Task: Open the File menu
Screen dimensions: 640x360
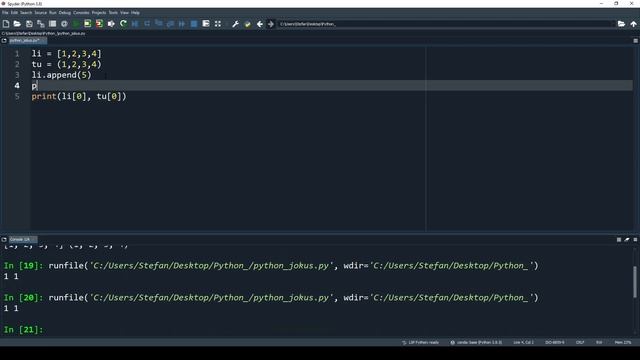Action: (5, 13)
